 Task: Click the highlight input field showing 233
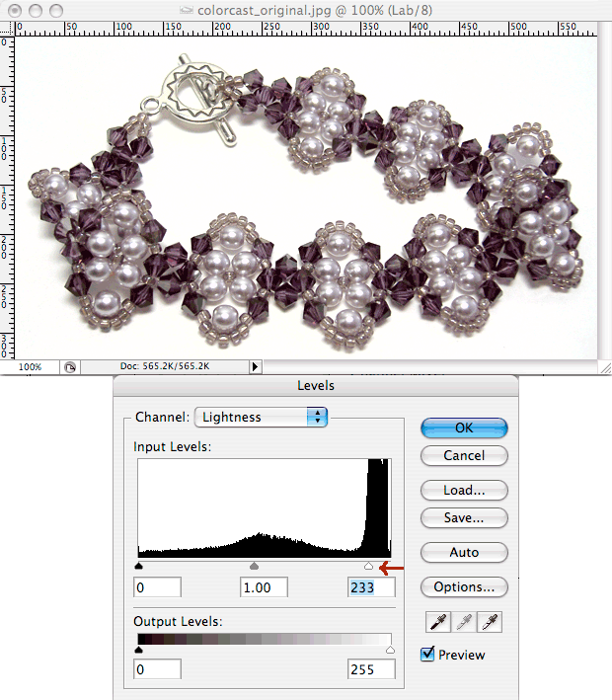click(x=371, y=587)
